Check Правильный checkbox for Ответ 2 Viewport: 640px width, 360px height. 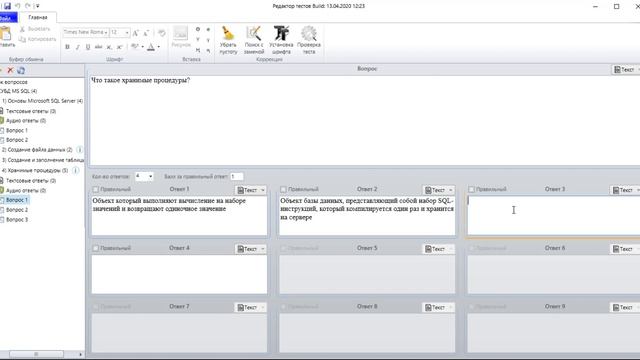point(283,189)
